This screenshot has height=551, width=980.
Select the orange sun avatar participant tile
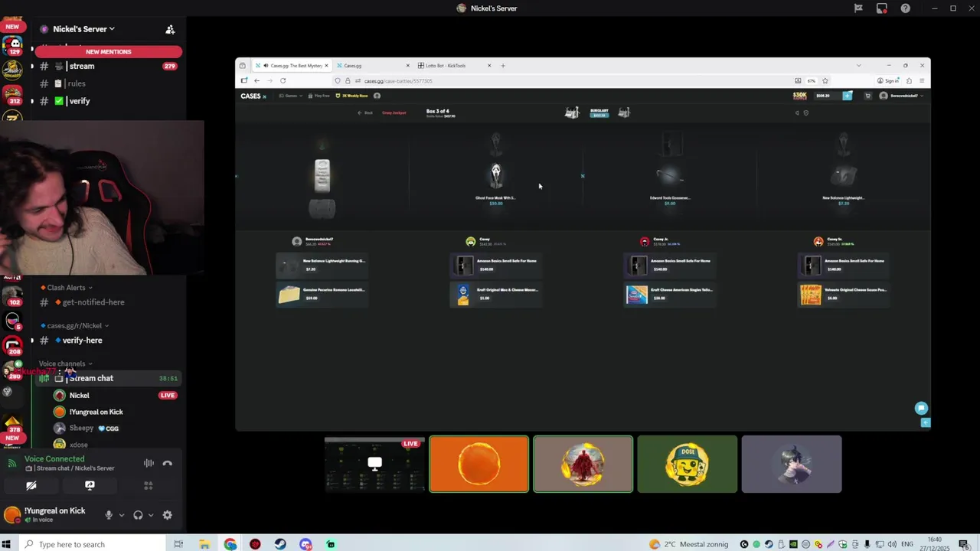click(479, 464)
